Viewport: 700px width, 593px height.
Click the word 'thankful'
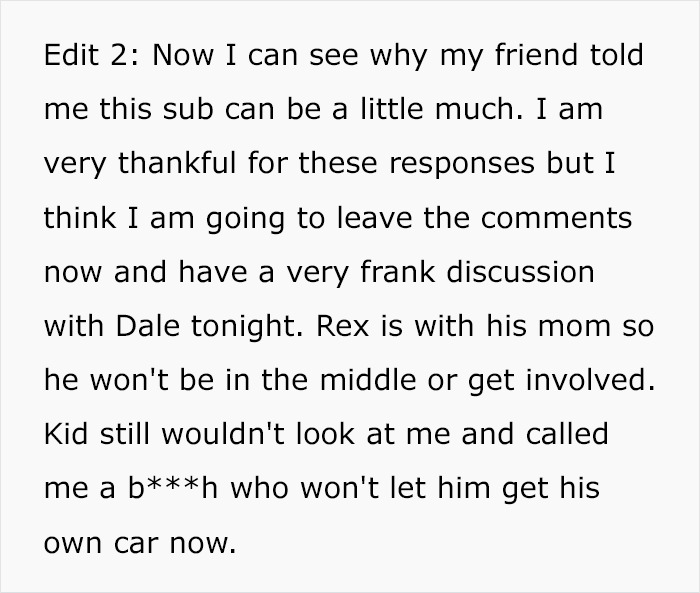[x=177, y=163]
